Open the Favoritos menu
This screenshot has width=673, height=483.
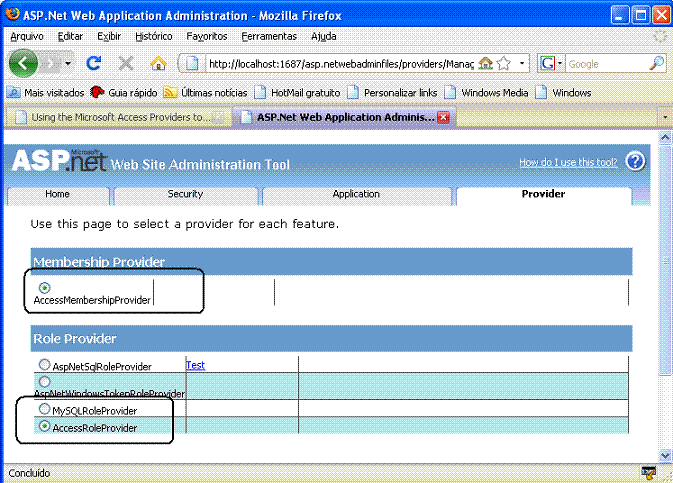206,36
